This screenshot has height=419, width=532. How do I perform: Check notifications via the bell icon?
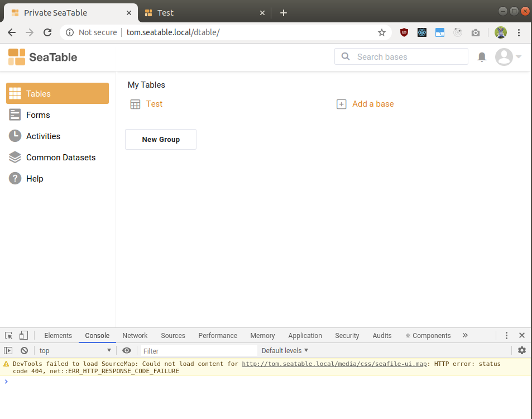coord(481,56)
